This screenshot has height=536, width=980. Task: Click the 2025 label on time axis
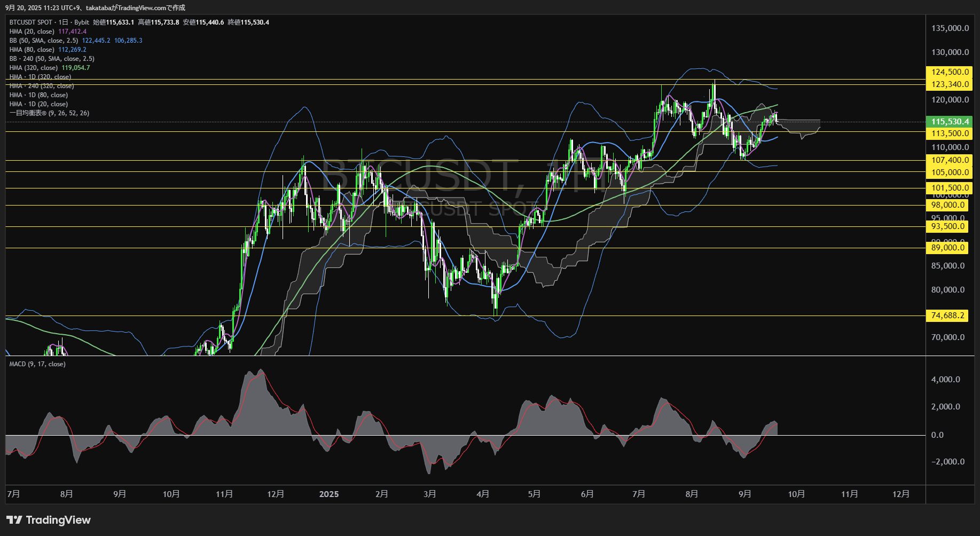pos(329,494)
